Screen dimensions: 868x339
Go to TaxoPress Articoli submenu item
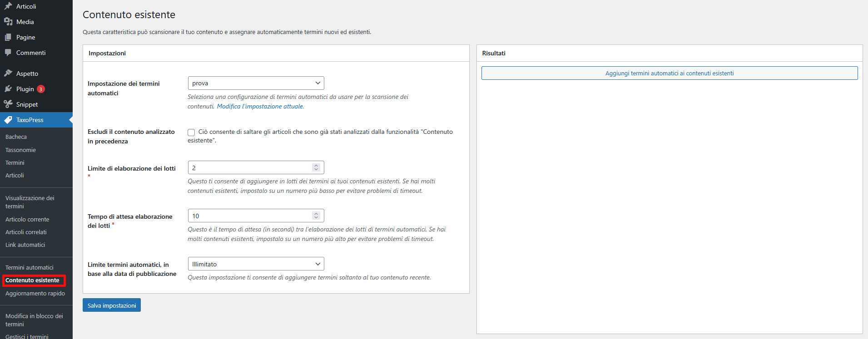[15, 175]
